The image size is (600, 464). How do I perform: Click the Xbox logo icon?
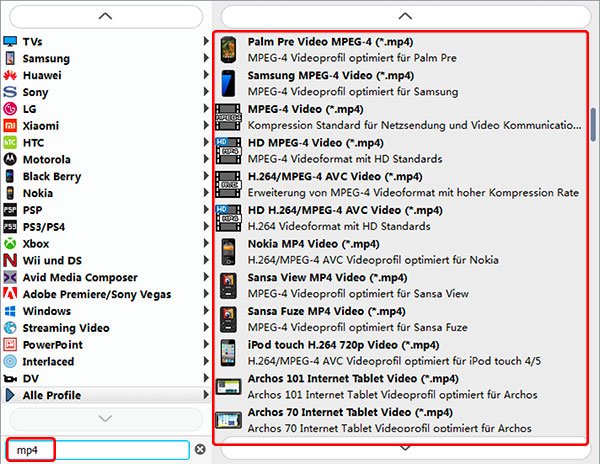point(10,243)
